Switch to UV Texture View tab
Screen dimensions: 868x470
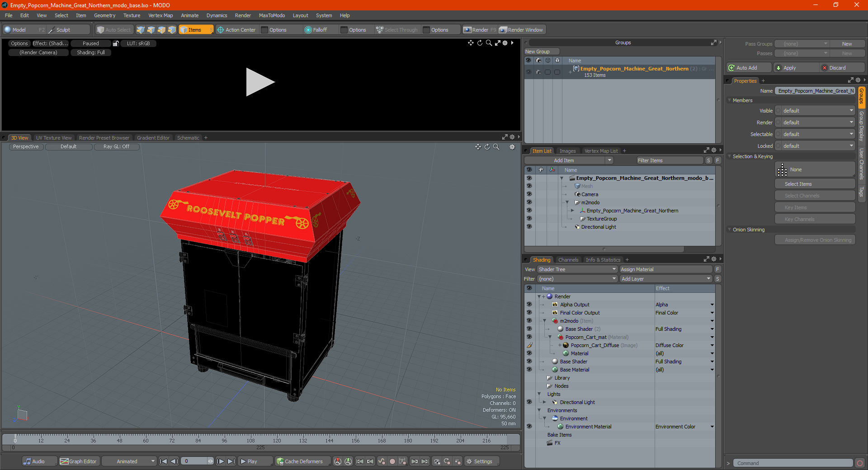point(53,138)
